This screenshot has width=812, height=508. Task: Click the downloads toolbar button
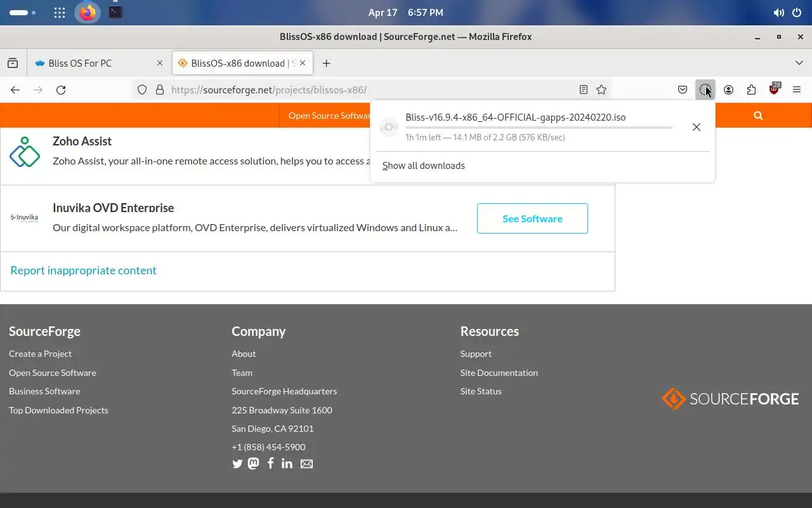click(705, 90)
